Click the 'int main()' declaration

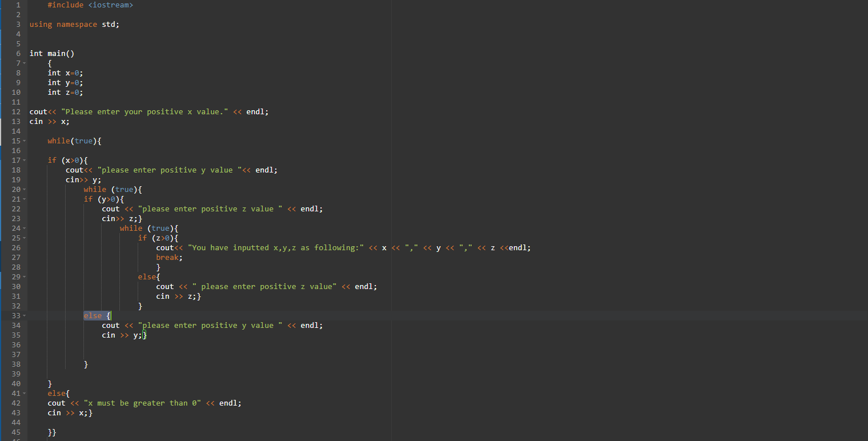[x=52, y=53]
